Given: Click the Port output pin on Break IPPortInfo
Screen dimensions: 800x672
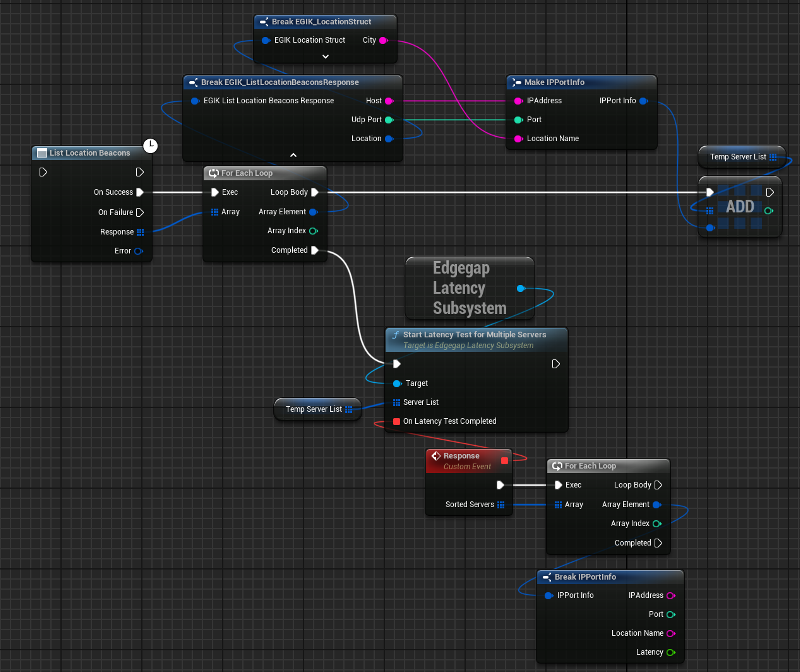Looking at the screenshot, I should tap(671, 615).
